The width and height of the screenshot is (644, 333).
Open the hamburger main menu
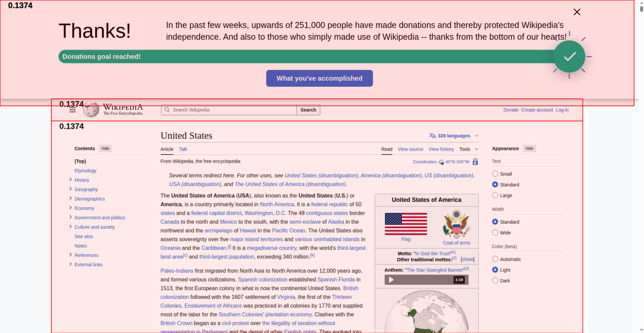72,110
